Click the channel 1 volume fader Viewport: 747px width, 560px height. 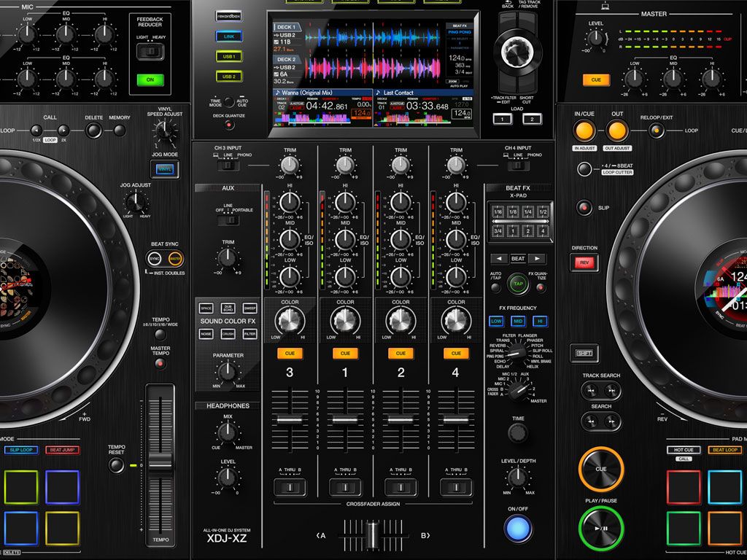[345, 419]
